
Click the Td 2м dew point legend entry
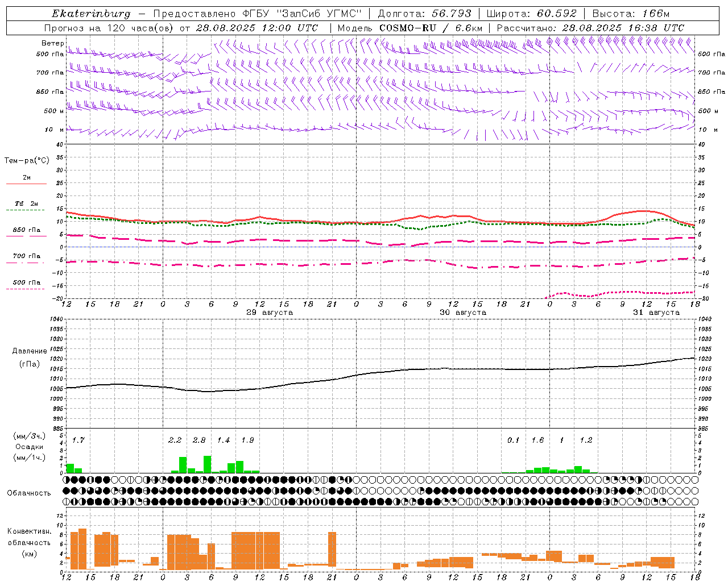pos(27,203)
